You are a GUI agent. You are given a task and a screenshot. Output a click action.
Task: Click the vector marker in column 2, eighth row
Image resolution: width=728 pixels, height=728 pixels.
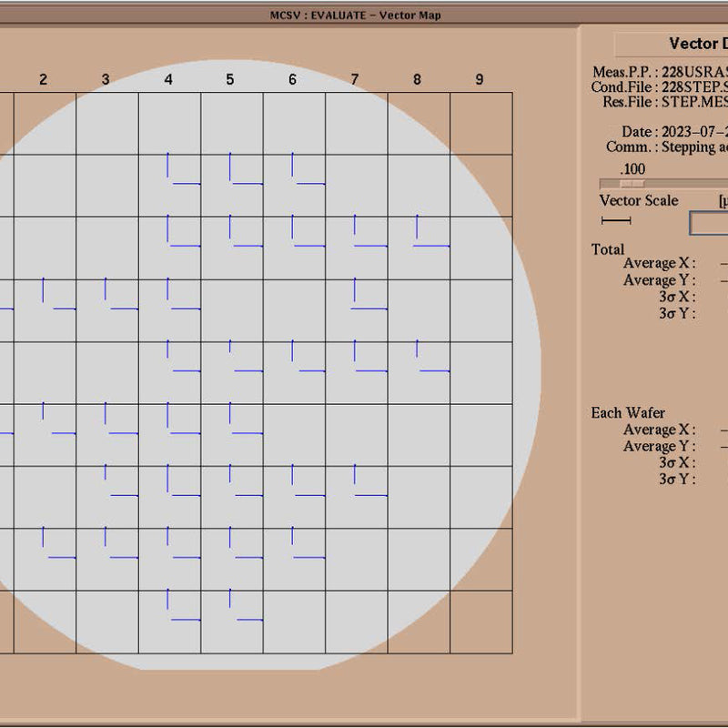(59, 542)
